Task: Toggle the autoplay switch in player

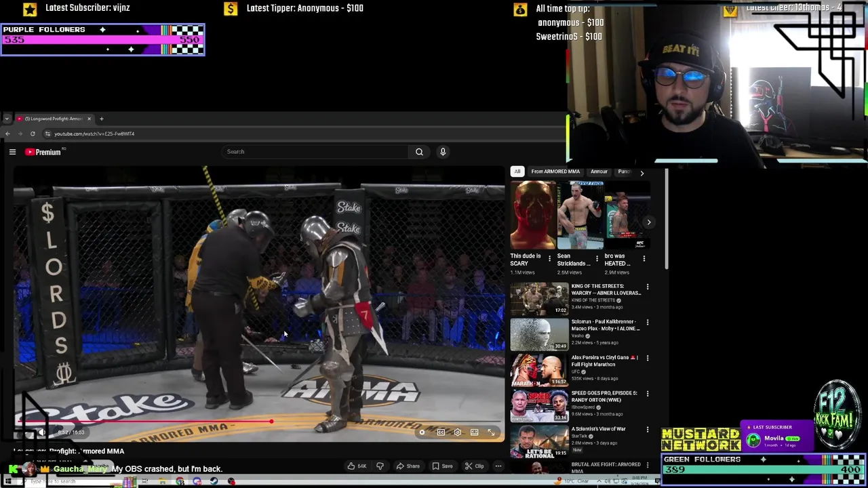Action: (x=422, y=432)
